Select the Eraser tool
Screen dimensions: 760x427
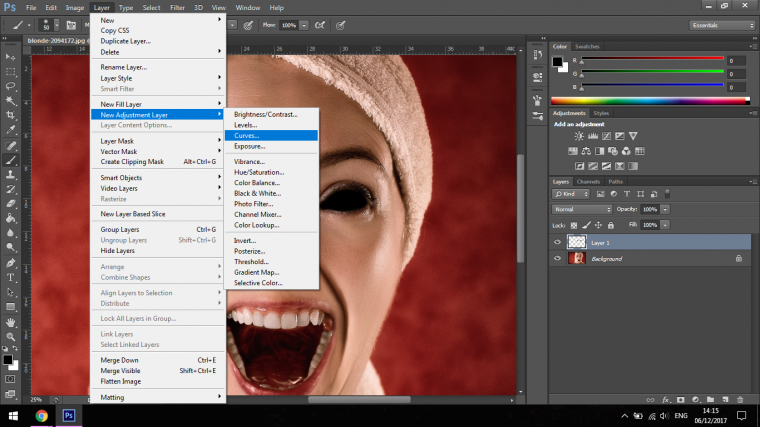click(x=10, y=204)
